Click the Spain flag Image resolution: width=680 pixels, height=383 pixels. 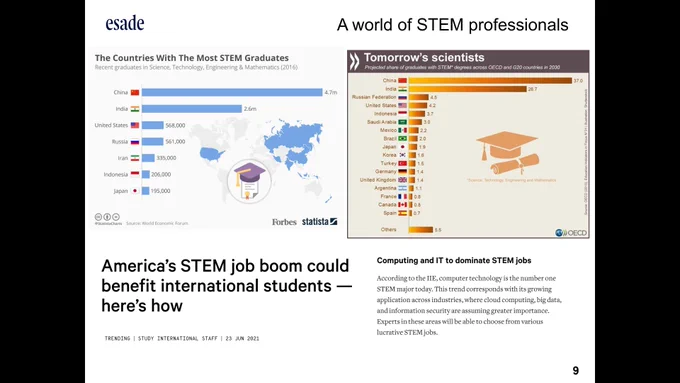(402, 213)
